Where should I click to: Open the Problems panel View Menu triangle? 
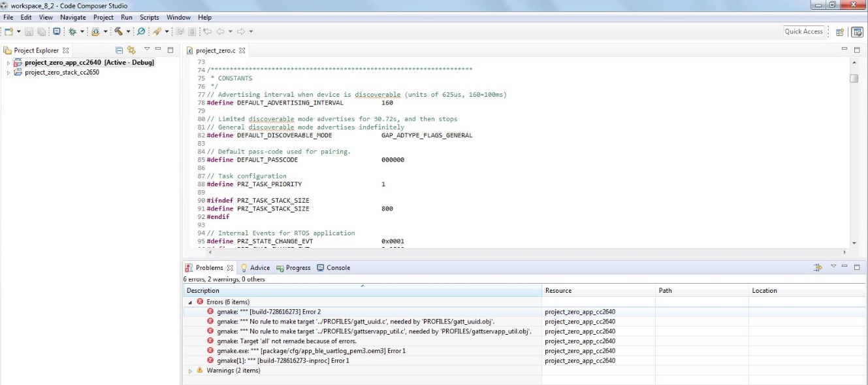[x=833, y=267]
